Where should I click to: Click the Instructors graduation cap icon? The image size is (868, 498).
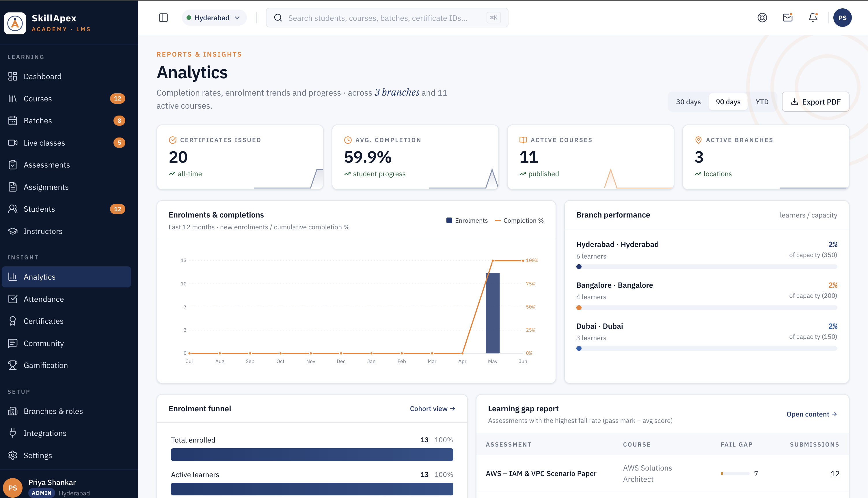13,231
